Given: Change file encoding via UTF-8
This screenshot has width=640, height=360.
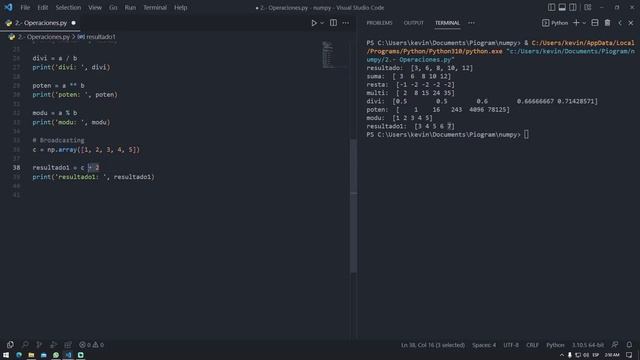Looking at the screenshot, I should [x=511, y=345].
